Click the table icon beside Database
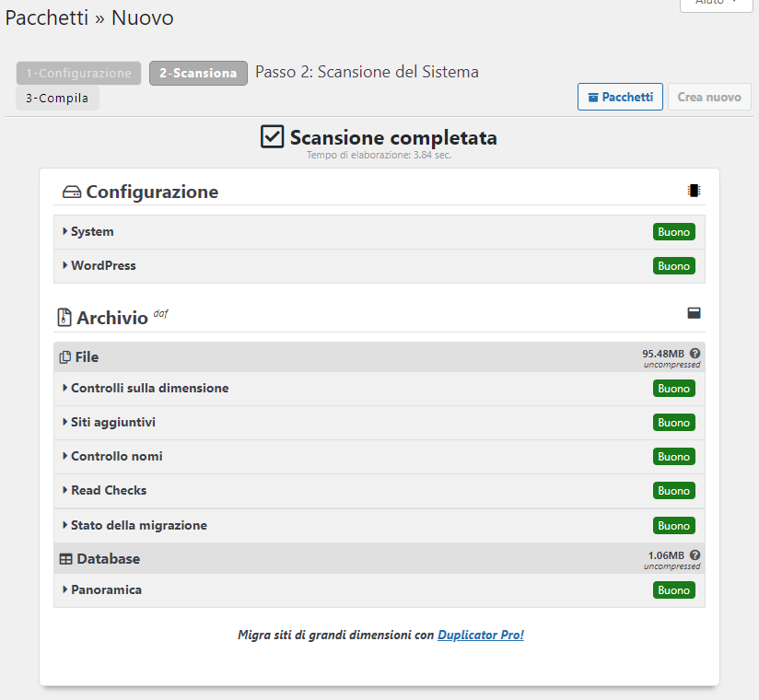Viewport: 759px width, 700px height. click(x=66, y=559)
